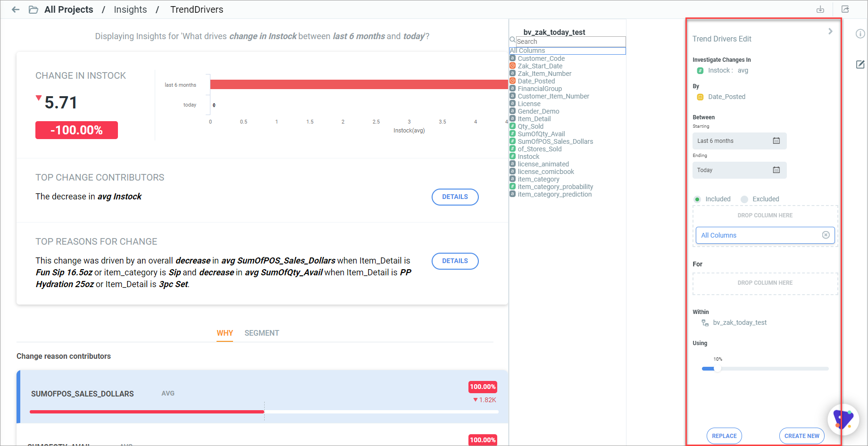The width and height of the screenshot is (868, 446).
Task: Select the SumOfQty_Avail column
Action: (x=541, y=134)
